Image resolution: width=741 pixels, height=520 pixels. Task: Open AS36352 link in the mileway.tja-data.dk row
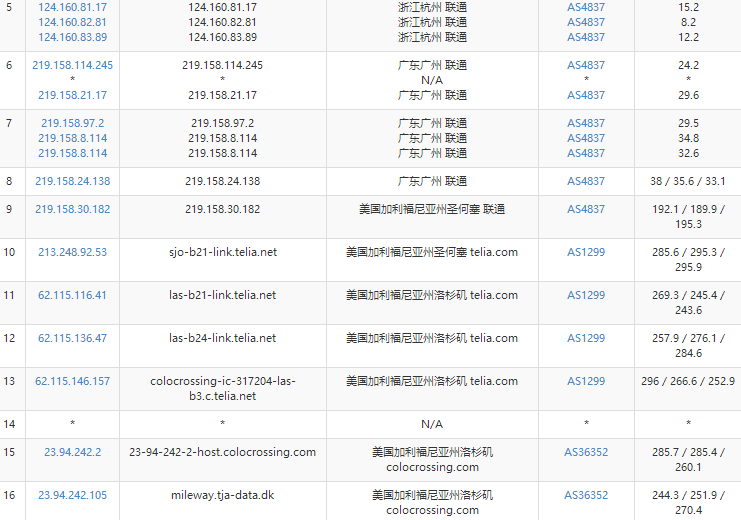[x=586, y=495]
